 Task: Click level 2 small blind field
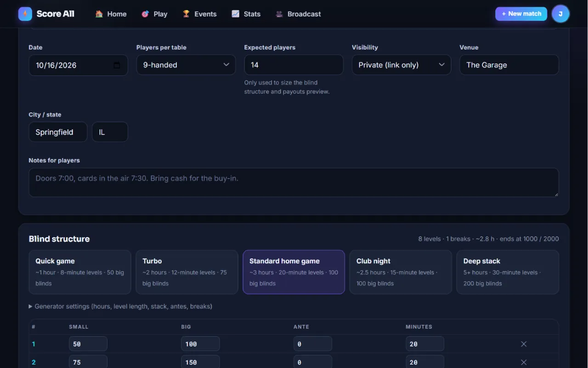(x=88, y=362)
